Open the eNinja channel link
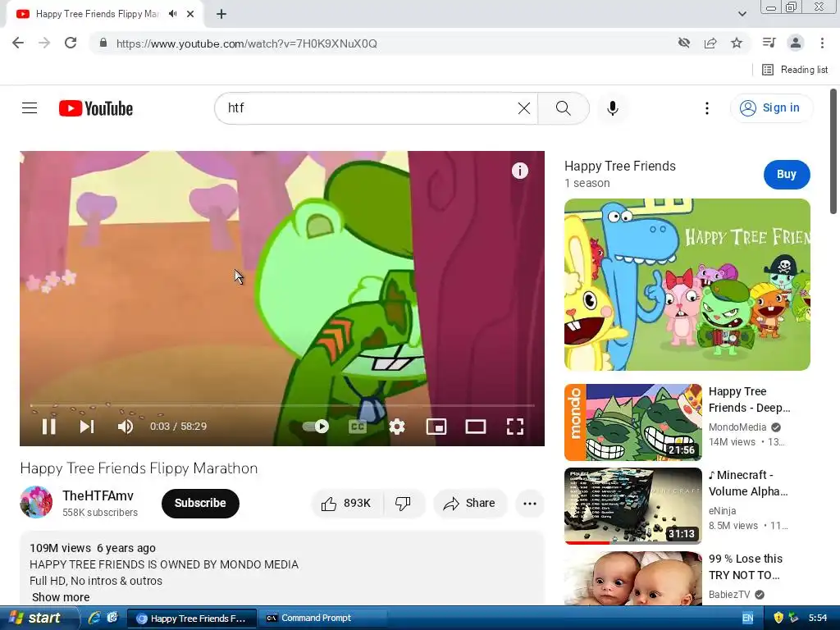 pos(722,510)
